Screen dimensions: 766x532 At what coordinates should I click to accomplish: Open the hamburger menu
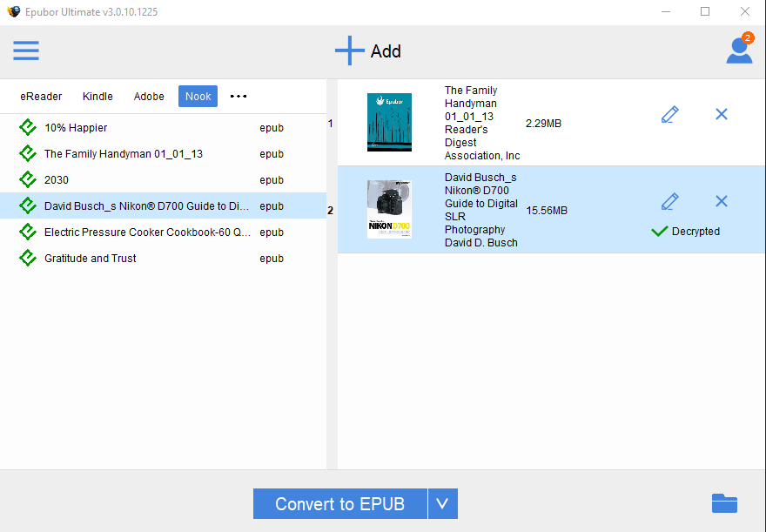pyautogui.click(x=26, y=51)
